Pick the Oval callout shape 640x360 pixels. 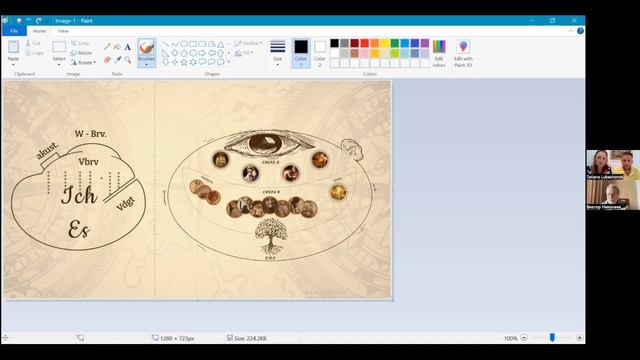click(x=212, y=62)
